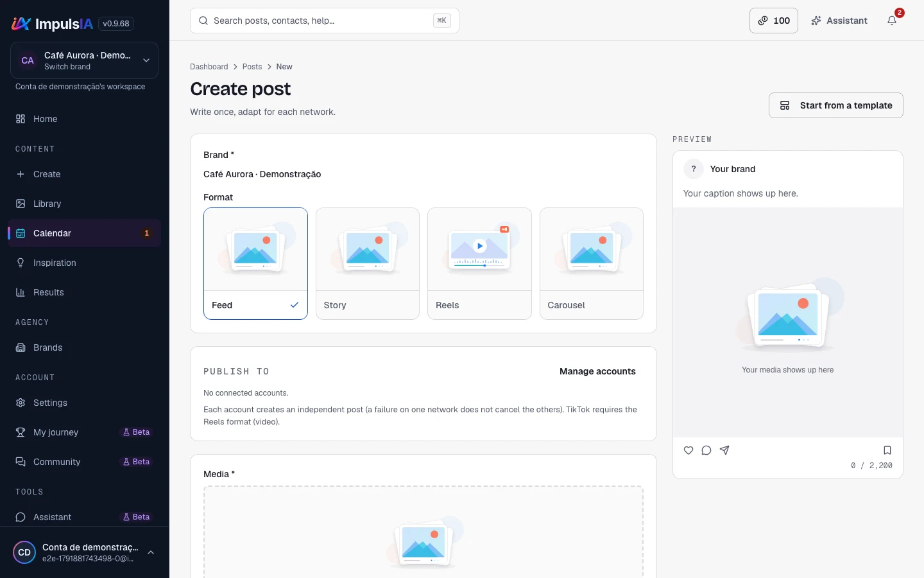Select the Story format card
924x578 pixels.
point(368,263)
